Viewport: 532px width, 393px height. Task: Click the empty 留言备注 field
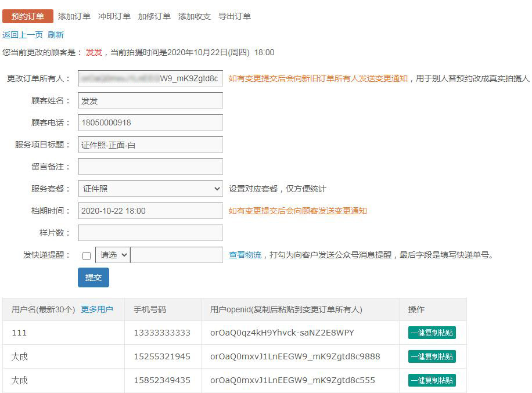pyautogui.click(x=150, y=167)
